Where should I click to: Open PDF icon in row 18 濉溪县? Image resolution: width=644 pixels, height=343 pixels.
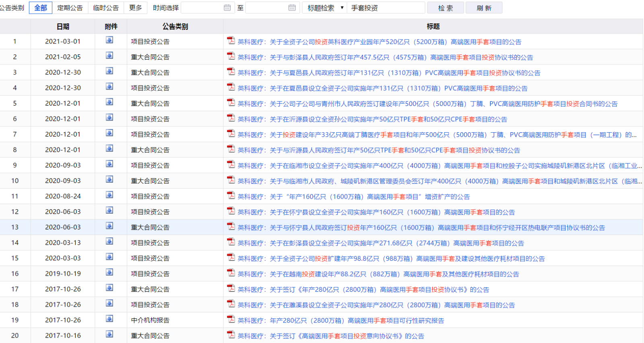pos(231,304)
